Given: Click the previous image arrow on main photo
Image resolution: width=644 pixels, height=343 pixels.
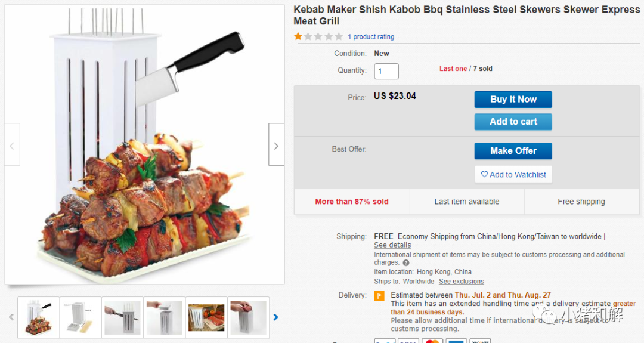Looking at the screenshot, I should [12, 145].
